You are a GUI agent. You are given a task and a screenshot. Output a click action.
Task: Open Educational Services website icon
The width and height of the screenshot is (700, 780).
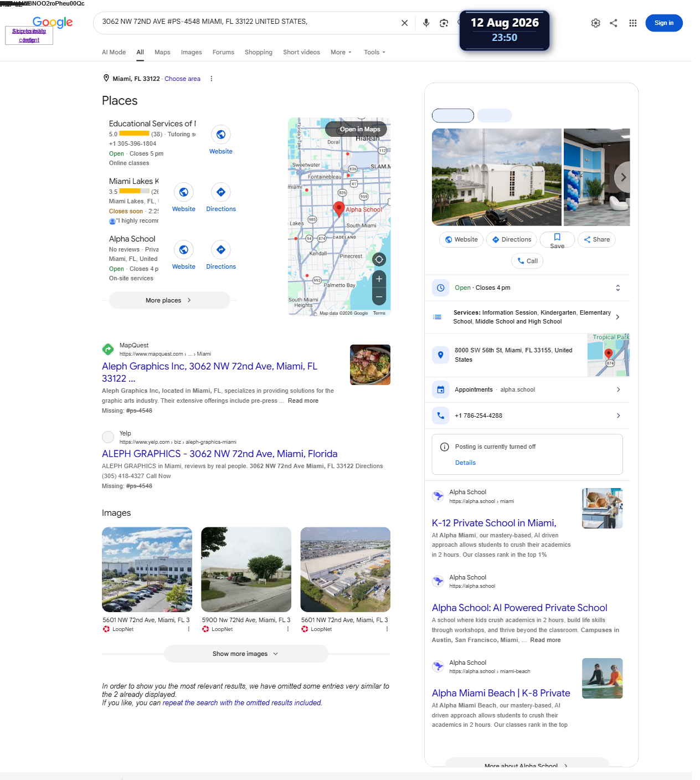(x=221, y=135)
